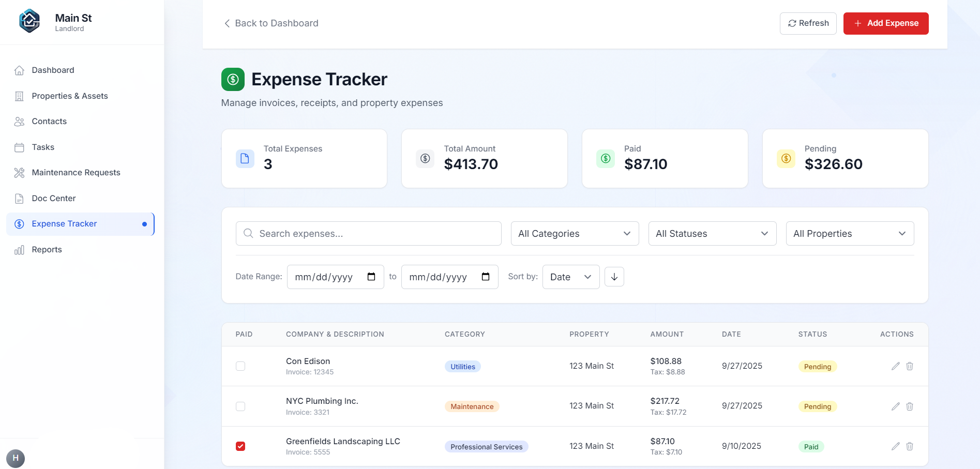Screen dimensions: 980x469
Task: Click the Total Expenses document icon
Action: pyautogui.click(x=245, y=158)
